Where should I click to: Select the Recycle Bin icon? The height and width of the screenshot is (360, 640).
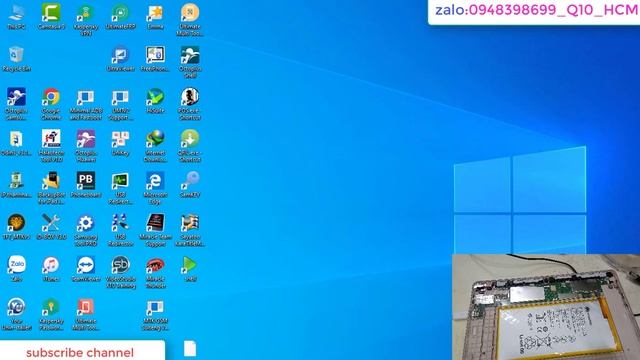16,55
